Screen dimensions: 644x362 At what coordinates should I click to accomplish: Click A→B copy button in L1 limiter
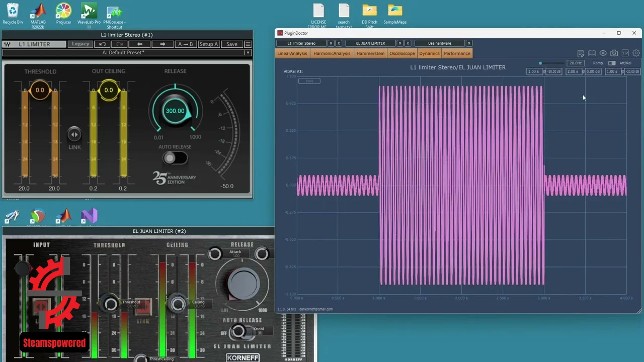point(185,44)
